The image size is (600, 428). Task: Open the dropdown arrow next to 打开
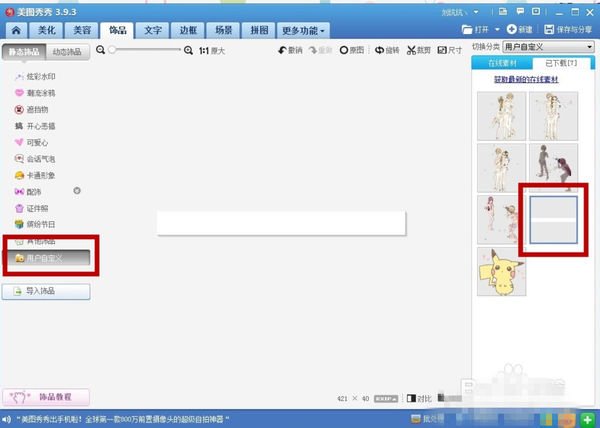pyautogui.click(x=499, y=30)
